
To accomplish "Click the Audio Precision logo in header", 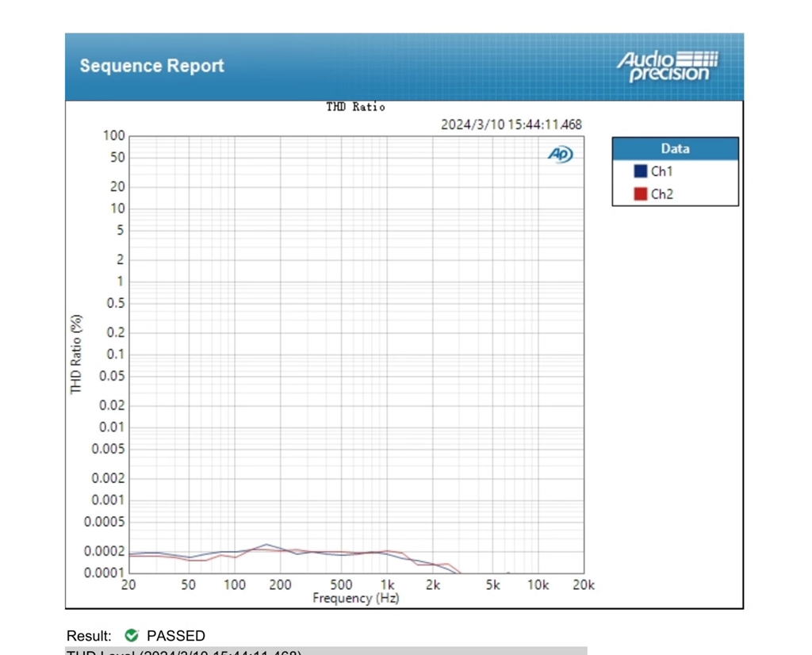I will coord(667,67).
